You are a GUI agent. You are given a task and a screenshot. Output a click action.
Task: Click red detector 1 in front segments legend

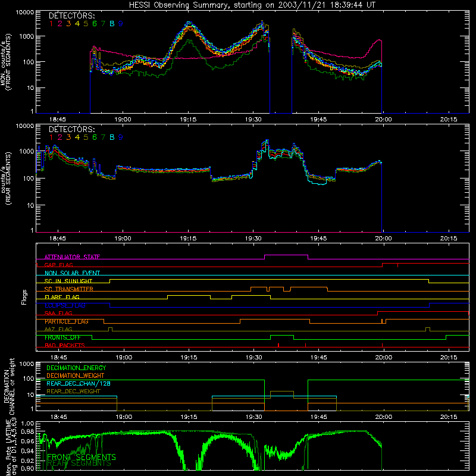[51, 24]
